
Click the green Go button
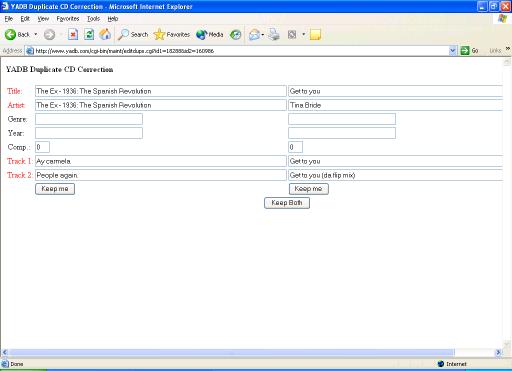469,51
